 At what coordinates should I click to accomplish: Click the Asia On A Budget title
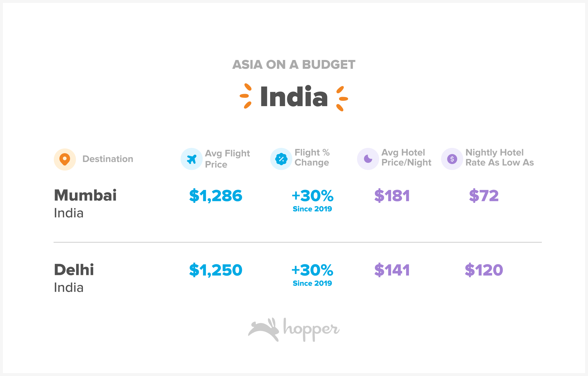(294, 65)
